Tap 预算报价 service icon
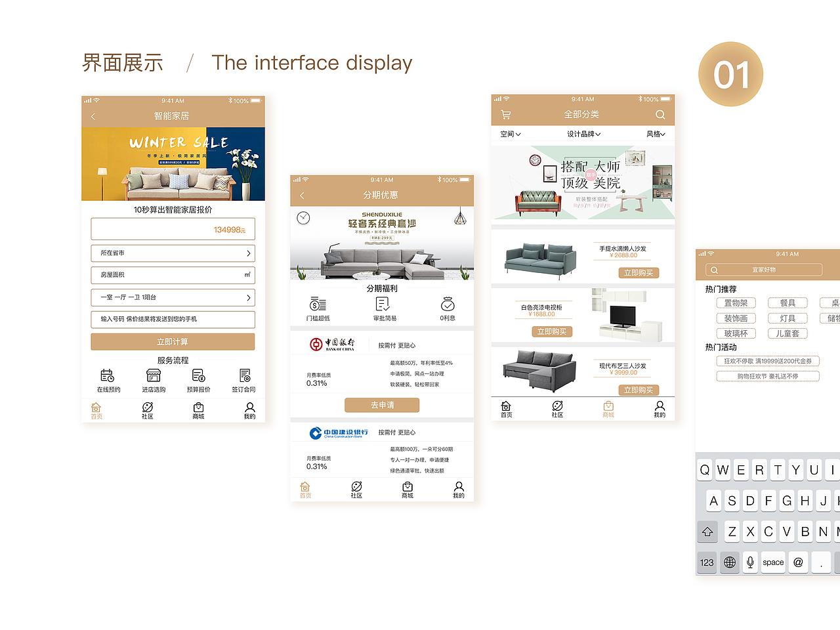840x630 pixels. tap(198, 375)
